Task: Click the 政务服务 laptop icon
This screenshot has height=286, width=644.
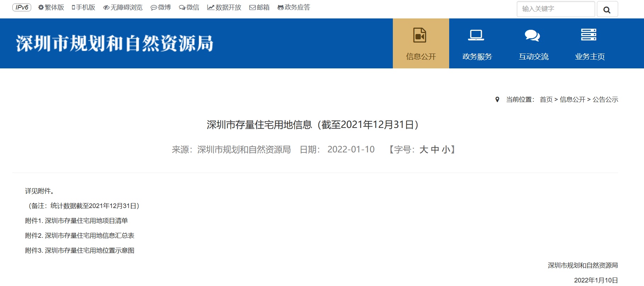Action: tap(476, 35)
